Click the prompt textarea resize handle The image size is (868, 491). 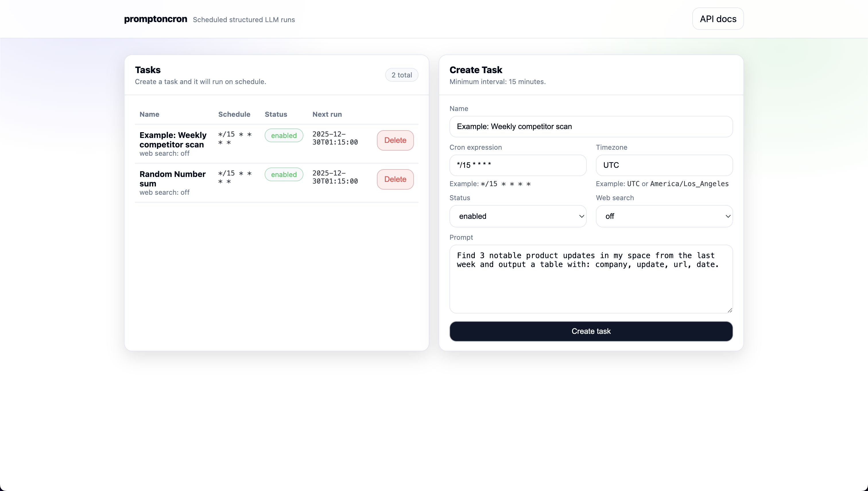730,309
